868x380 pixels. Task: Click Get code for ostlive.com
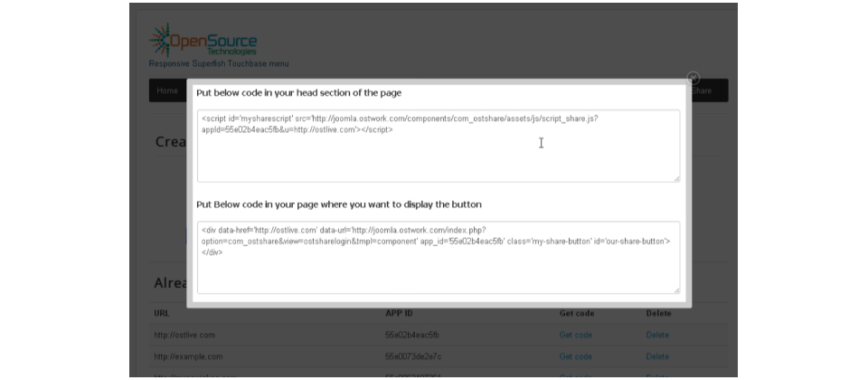click(x=576, y=336)
